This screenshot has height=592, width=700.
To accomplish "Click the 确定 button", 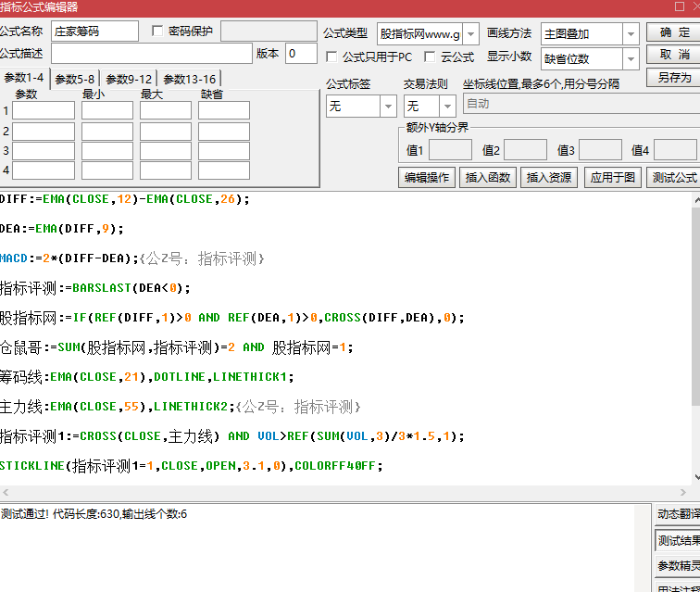I will [x=674, y=32].
